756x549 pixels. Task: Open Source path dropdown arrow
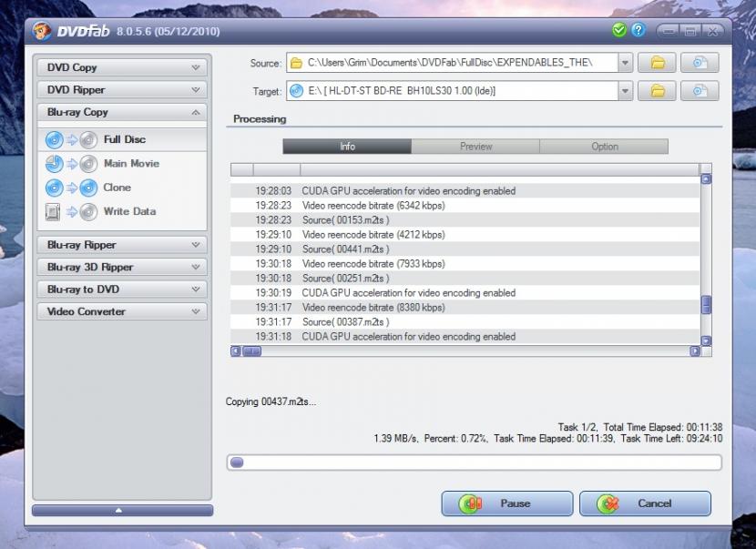(625, 63)
